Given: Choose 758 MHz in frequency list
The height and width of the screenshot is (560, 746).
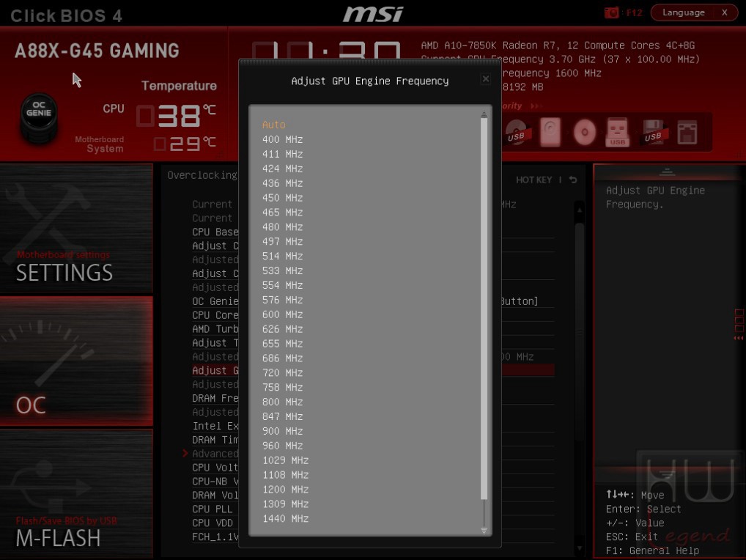Looking at the screenshot, I should [x=282, y=387].
